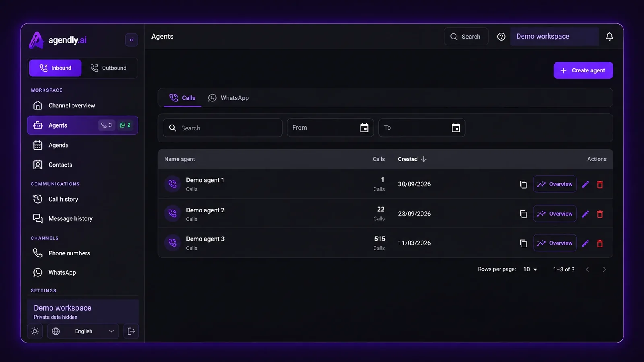Change rows per page dropdown
Image resolution: width=644 pixels, height=362 pixels.
[x=530, y=269]
